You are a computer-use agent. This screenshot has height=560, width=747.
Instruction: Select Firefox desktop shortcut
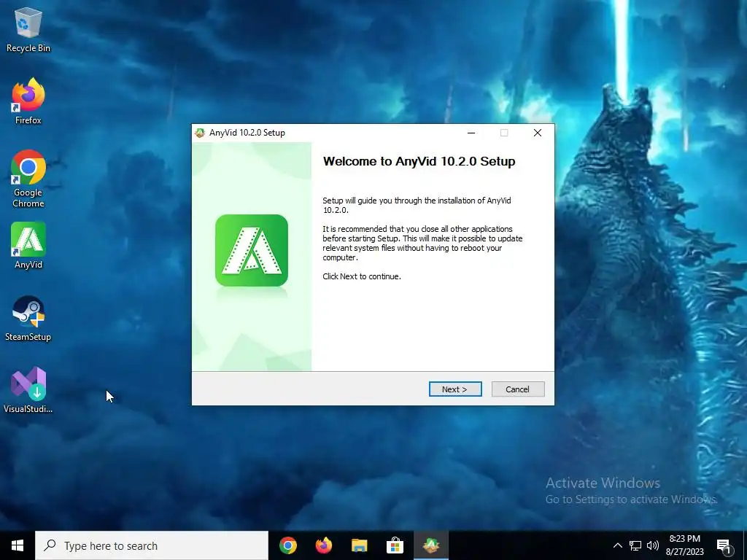click(x=28, y=101)
